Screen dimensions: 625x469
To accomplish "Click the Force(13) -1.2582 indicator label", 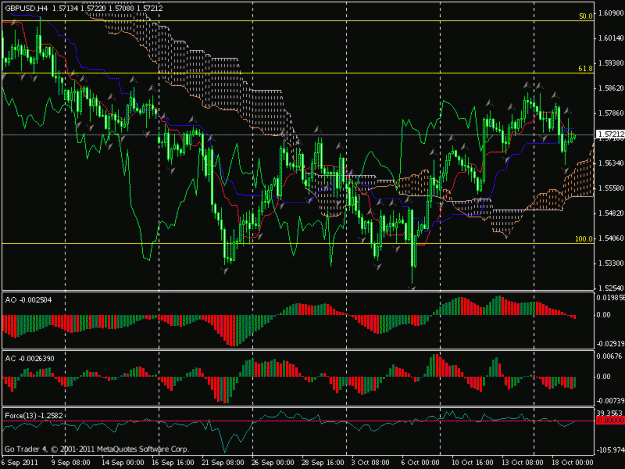I will [33, 416].
